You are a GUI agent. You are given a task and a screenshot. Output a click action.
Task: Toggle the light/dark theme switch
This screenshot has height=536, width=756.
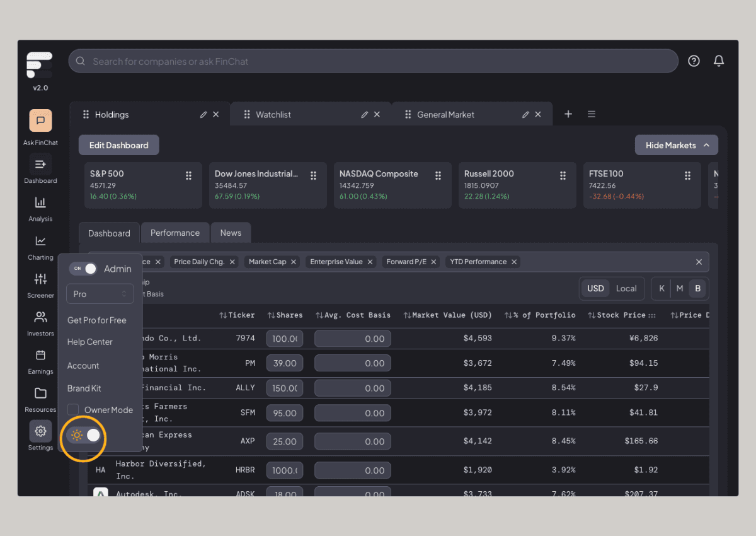(x=84, y=435)
